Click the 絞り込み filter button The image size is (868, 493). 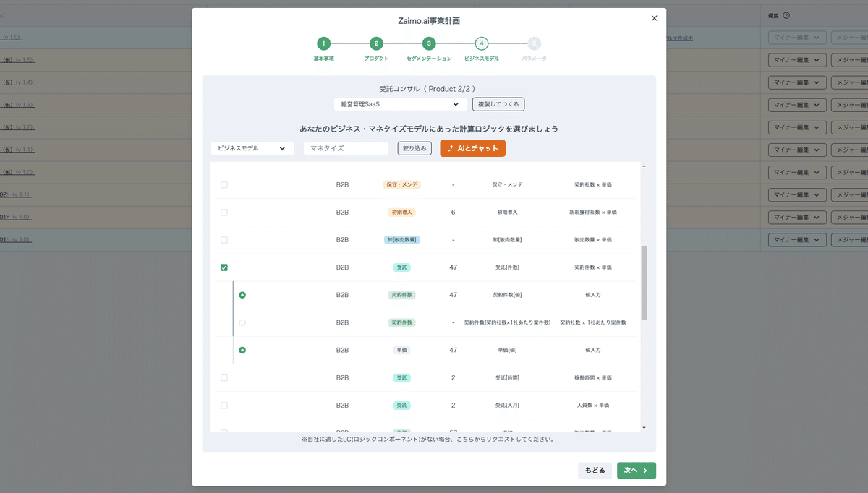click(x=414, y=148)
